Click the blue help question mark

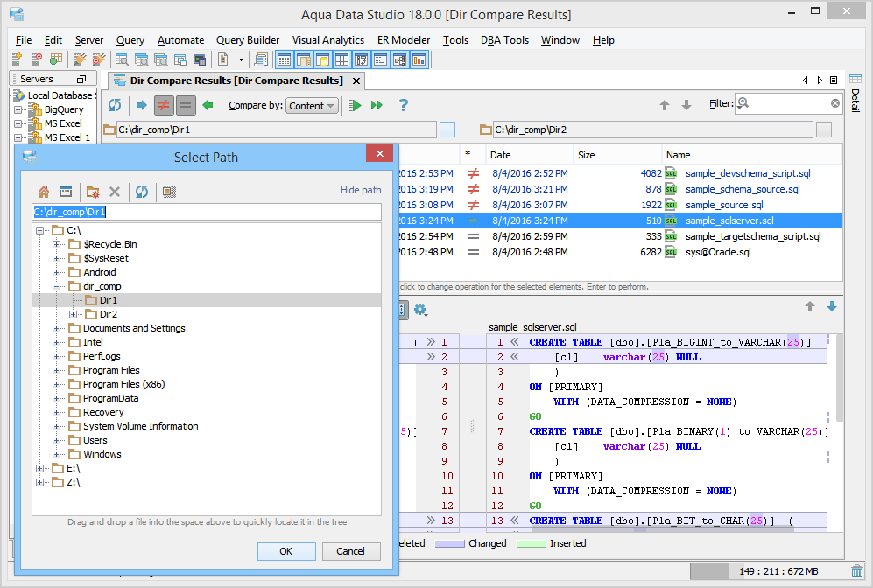tap(404, 105)
